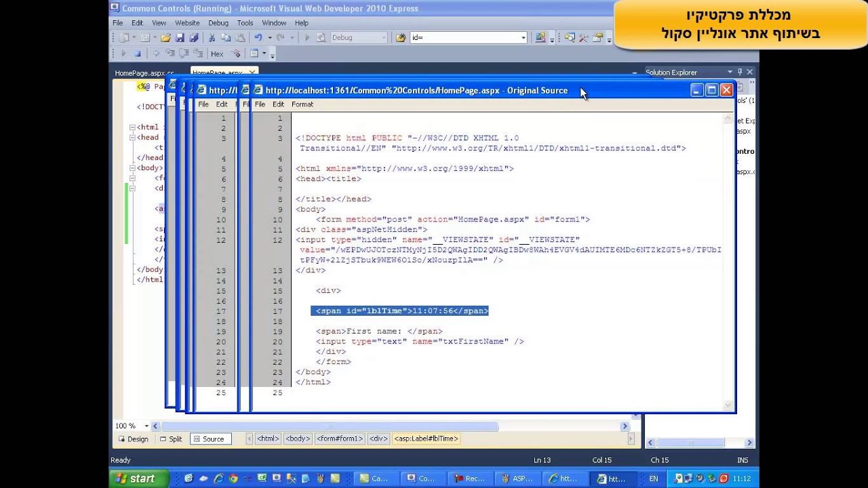Screen dimensions: 868x488
Task: Switch to Design view
Action: pyautogui.click(x=134, y=439)
